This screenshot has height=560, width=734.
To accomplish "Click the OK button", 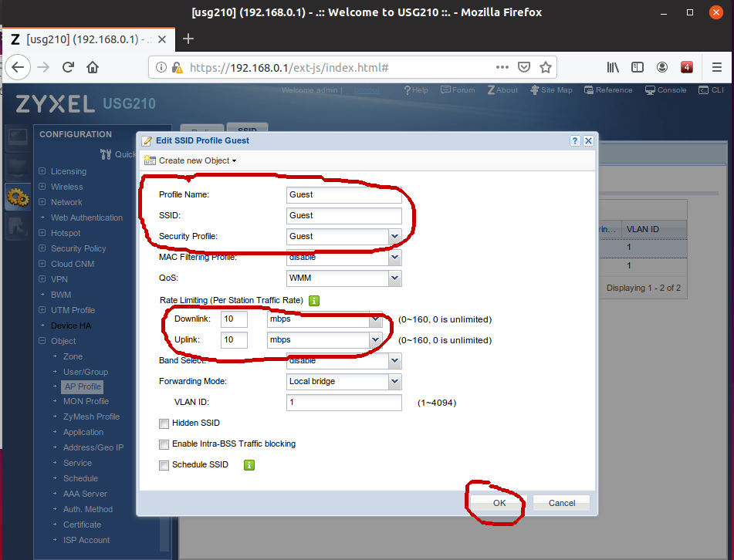I will pyautogui.click(x=499, y=503).
